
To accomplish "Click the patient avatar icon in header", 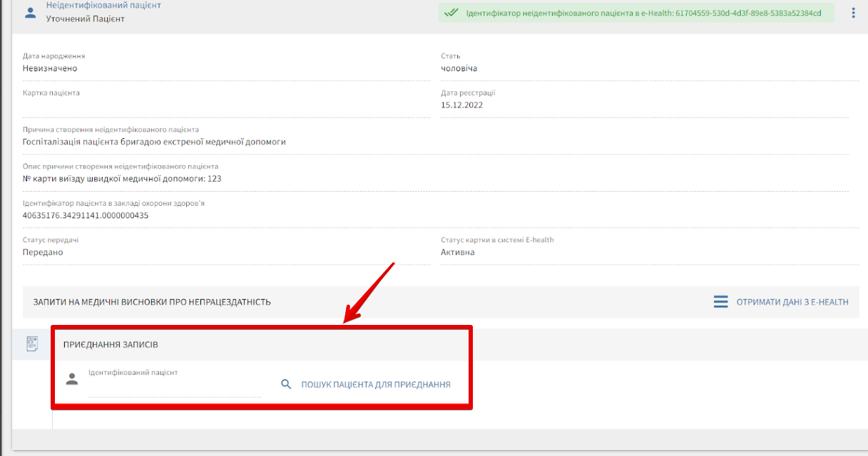I will click(30, 13).
